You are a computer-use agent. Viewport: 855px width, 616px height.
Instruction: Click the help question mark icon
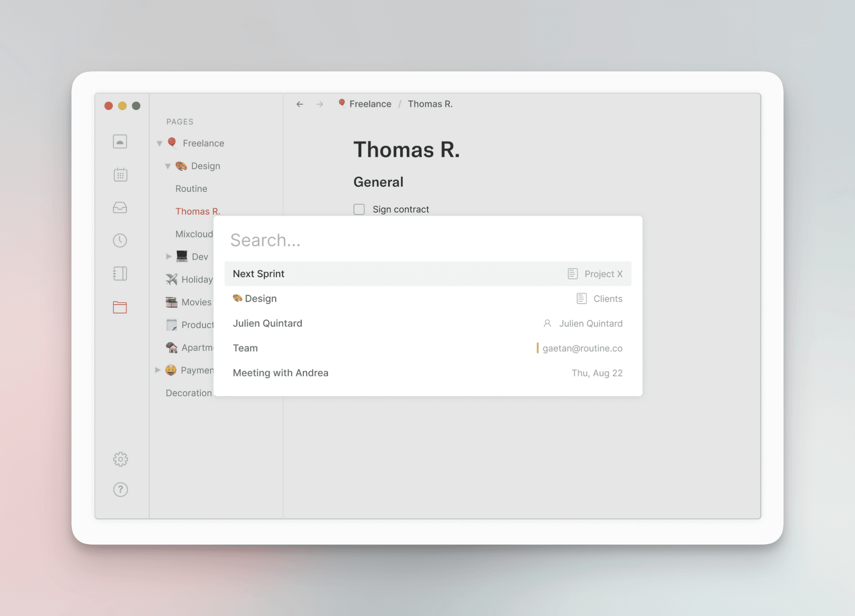(121, 490)
